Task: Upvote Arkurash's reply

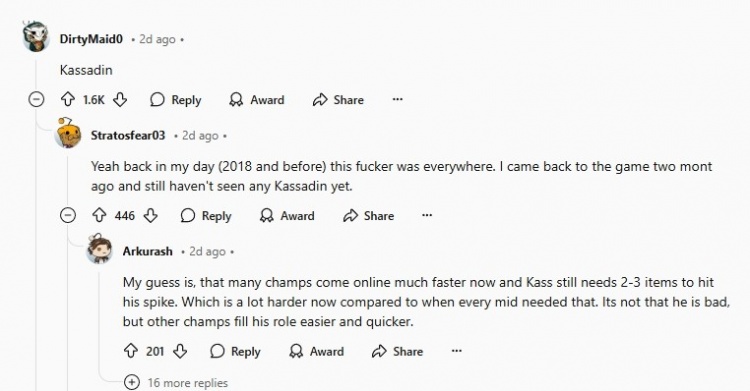Action: (x=131, y=351)
